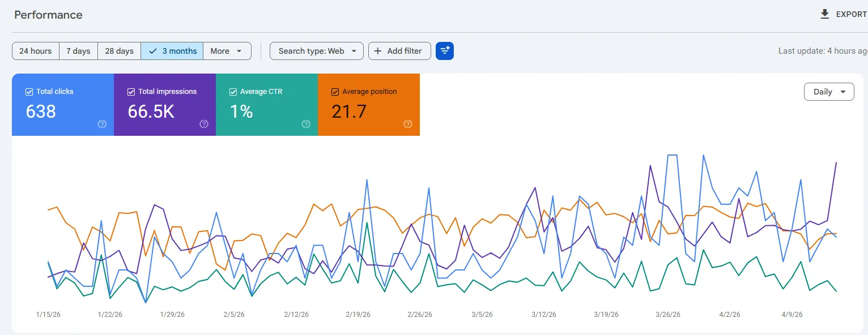The height and width of the screenshot is (335, 868).
Task: Uncheck the Total clicks checkbox
Action: [x=29, y=92]
